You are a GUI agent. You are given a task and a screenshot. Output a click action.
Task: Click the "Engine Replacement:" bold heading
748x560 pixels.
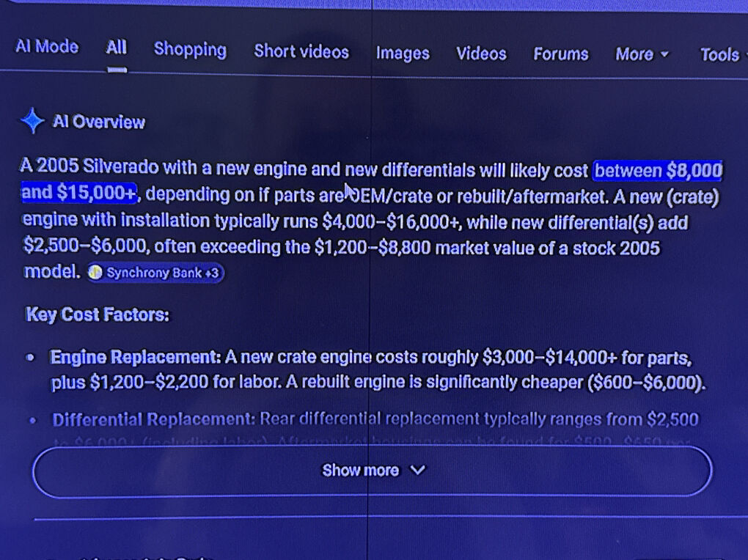136,358
